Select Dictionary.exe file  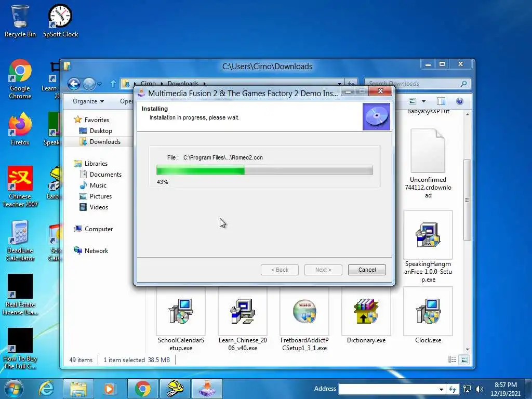coord(366,316)
